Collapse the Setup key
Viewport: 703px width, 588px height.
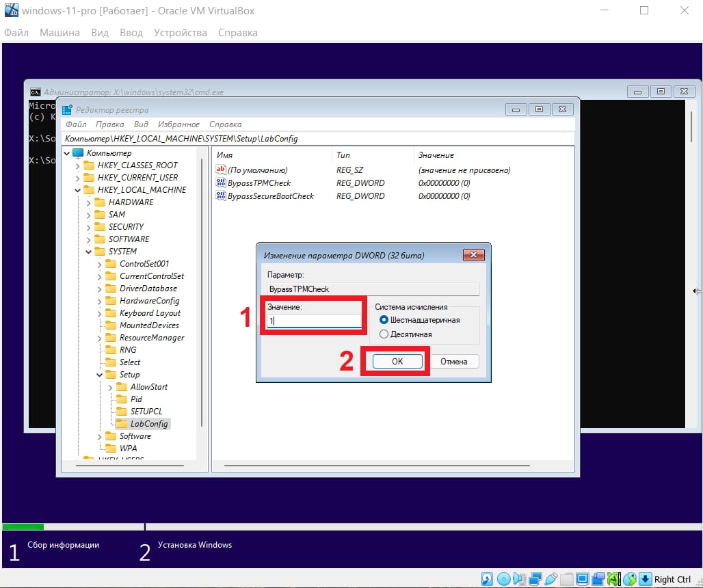coord(100,375)
